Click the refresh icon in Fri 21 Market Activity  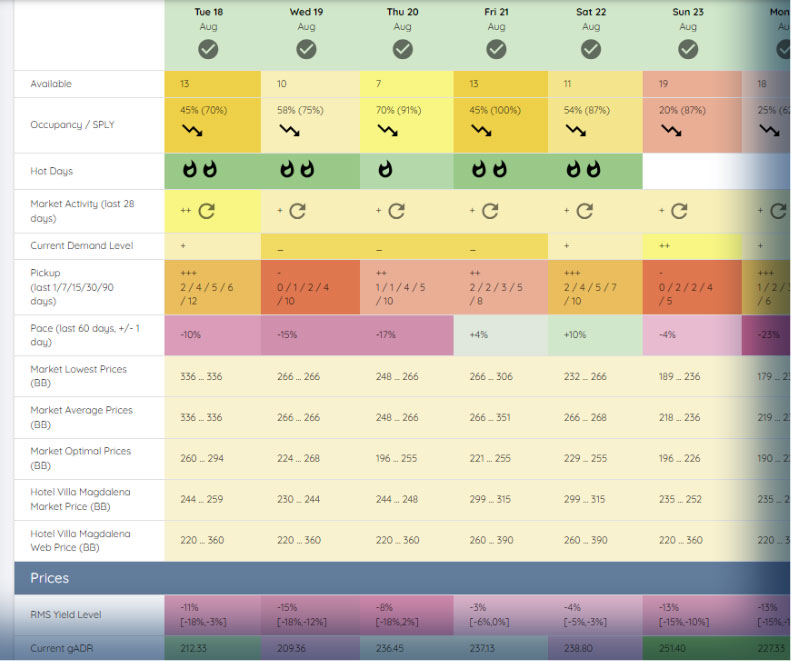[490, 211]
